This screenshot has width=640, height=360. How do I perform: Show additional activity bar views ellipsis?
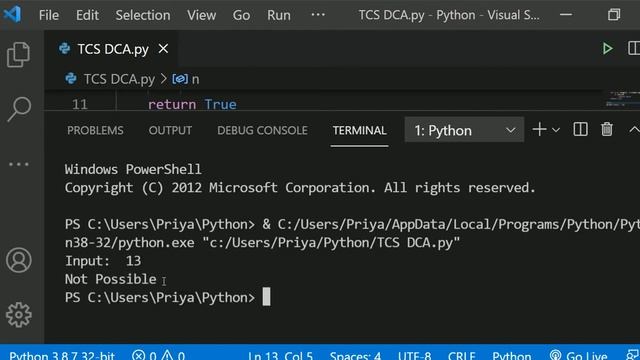point(19,164)
